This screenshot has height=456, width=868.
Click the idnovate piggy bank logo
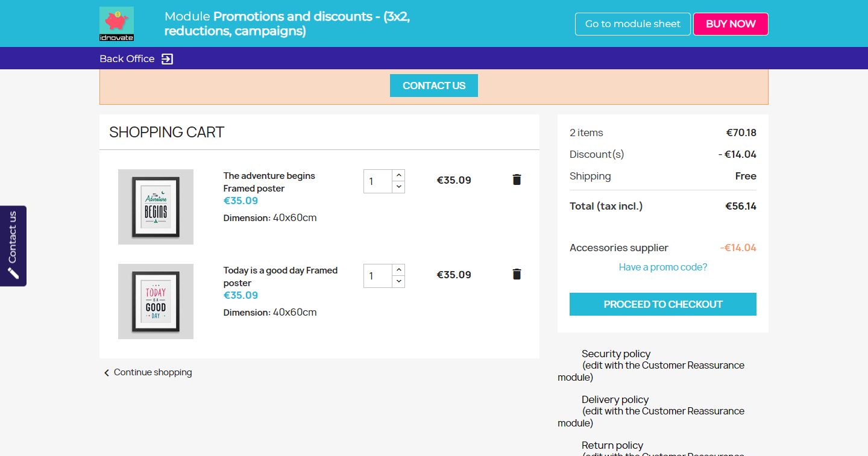click(x=116, y=23)
